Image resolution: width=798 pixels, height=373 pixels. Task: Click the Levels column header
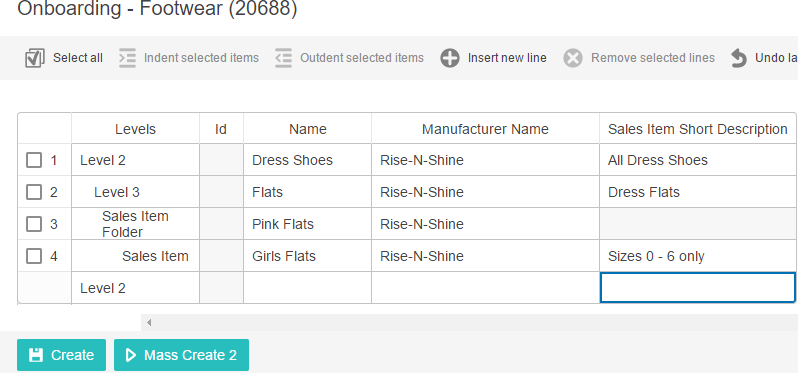point(135,129)
